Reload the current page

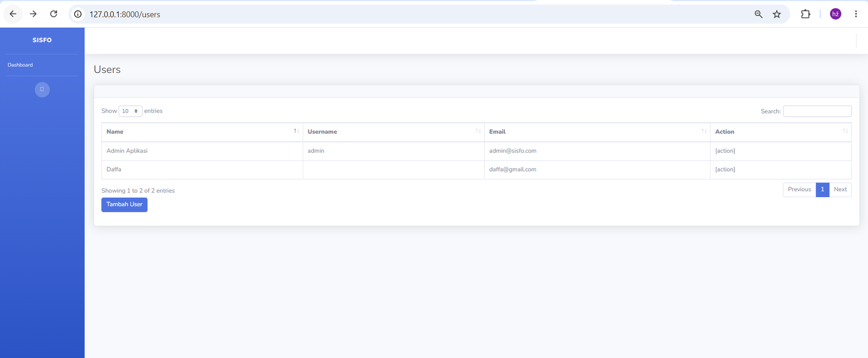tap(54, 14)
